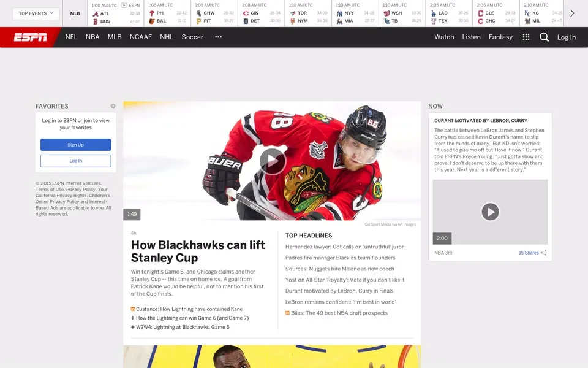Open Durant motivated by LeBron, Curry in Finals headline
The height and width of the screenshot is (368, 588).
point(339,291)
